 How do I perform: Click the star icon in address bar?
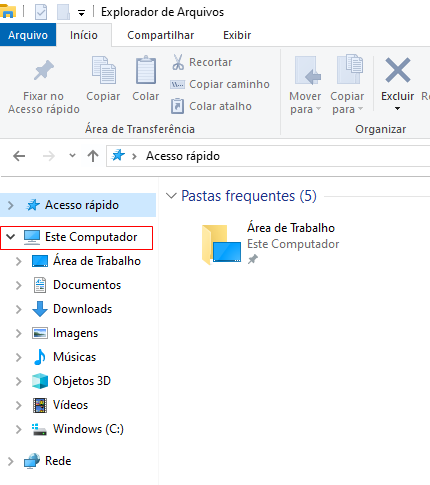[x=118, y=155]
